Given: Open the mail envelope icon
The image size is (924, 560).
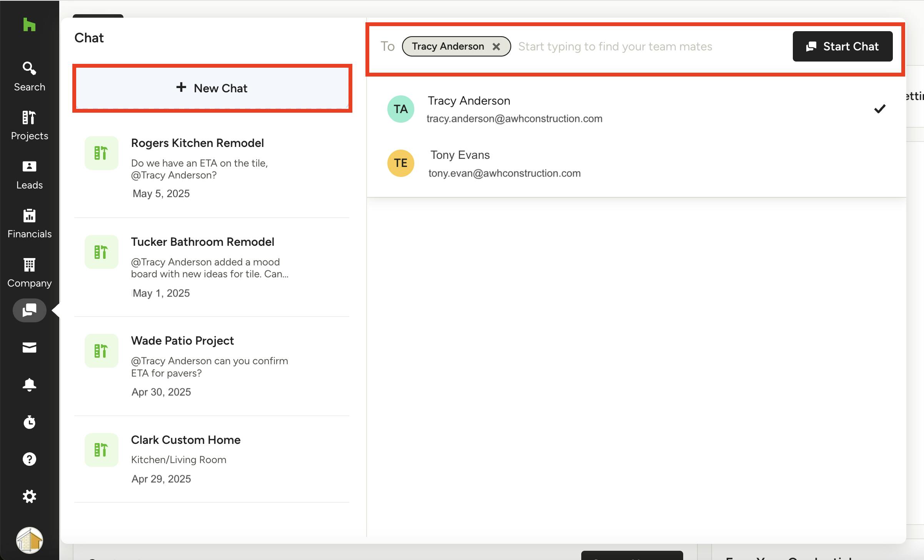Looking at the screenshot, I should coord(29,347).
